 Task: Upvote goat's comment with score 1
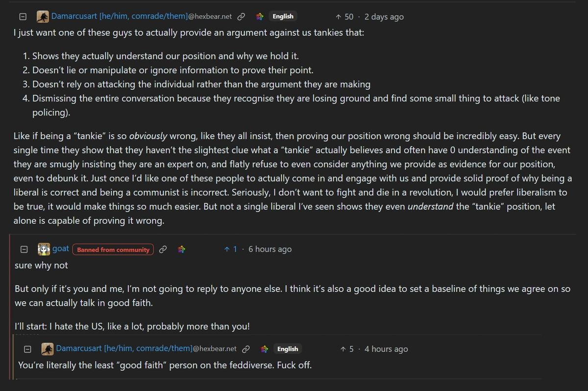[227, 249]
